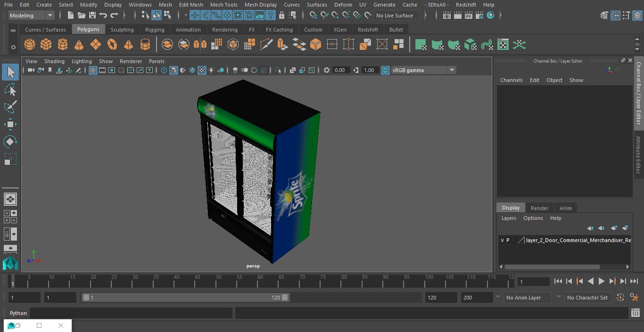This screenshot has height=332, width=644.
Task: Create a polygon cylinder from the shelf
Action: click(x=63, y=45)
